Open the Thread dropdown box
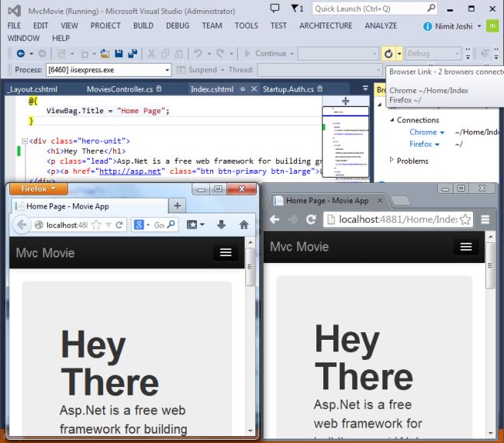 tap(320, 70)
